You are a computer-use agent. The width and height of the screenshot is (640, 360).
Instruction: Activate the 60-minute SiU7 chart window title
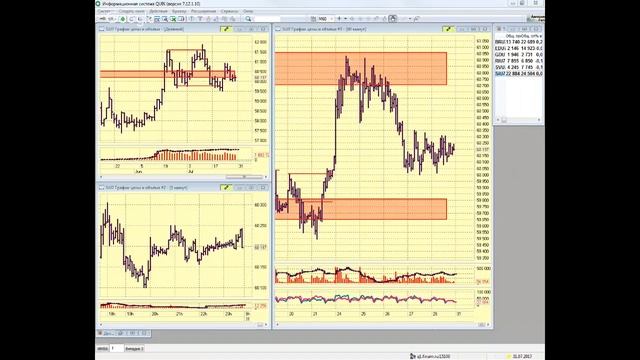(x=324, y=29)
